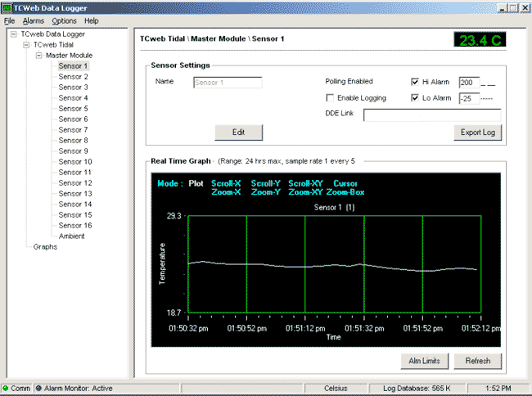Select Sensor 8 in the tree
532x396 pixels.
coord(73,141)
